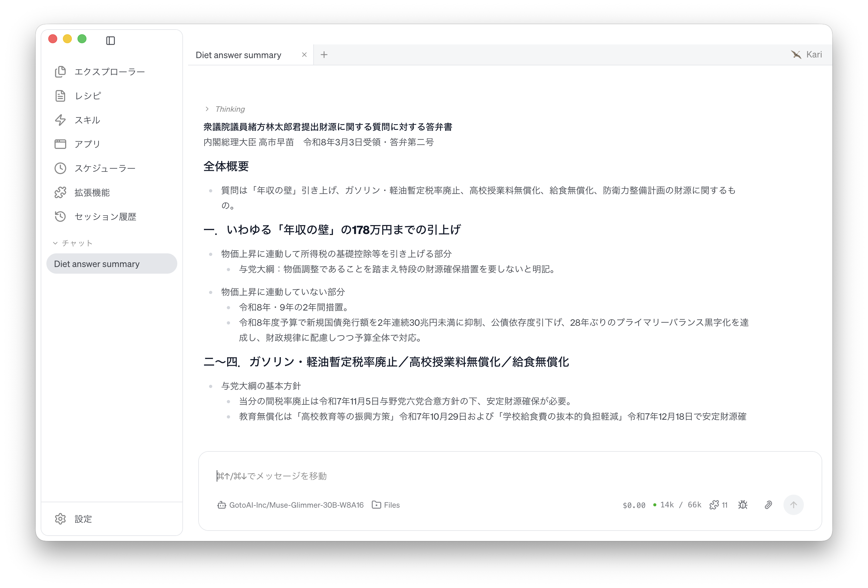Screen dimensions: 868x588
Task: Click the heading 一. いわゆる「年収の壁」の178万円までの引上げ
Action: coord(332,229)
